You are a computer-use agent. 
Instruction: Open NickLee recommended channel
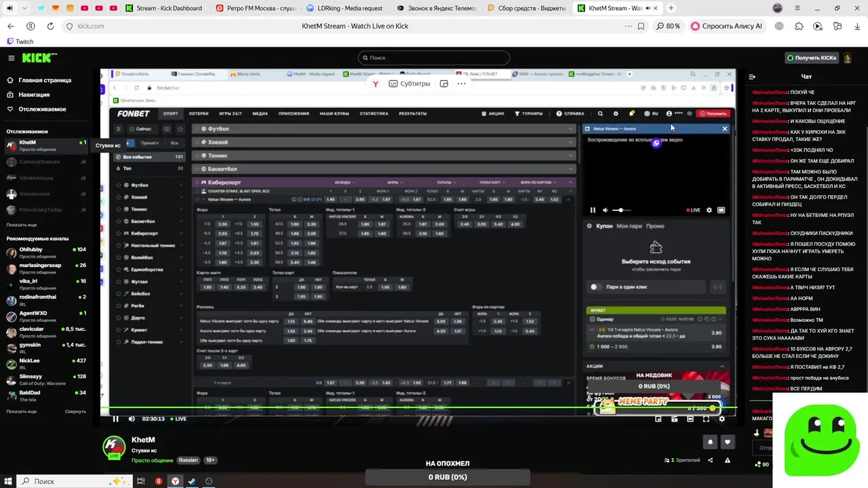click(x=46, y=363)
